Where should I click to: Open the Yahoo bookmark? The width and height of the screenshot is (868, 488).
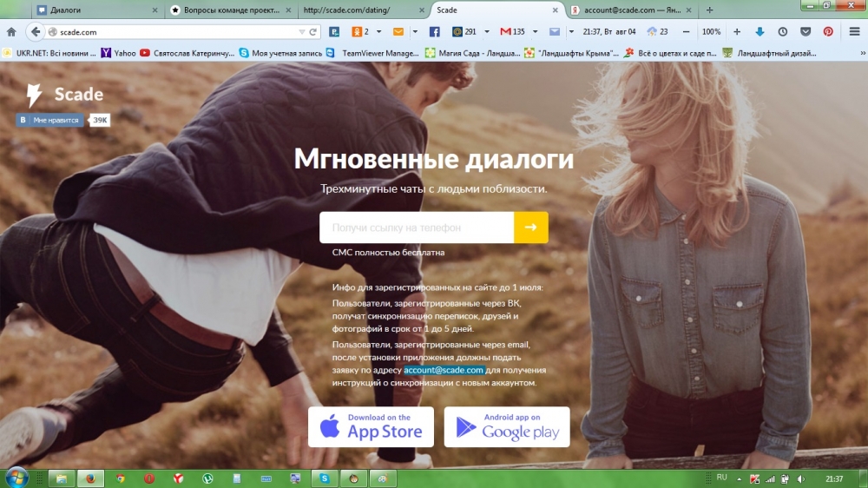pos(118,53)
